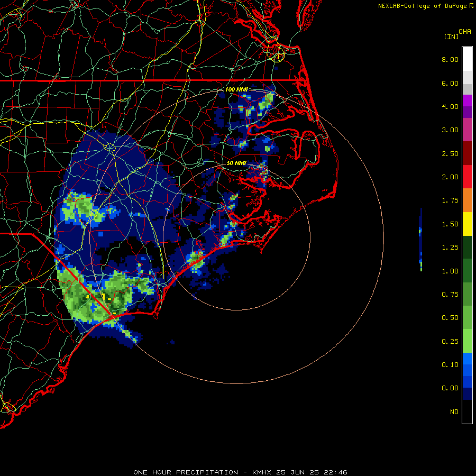476x476 pixels.
Task: Pick the darkest green swatch beside 1.25
Action: point(467,248)
